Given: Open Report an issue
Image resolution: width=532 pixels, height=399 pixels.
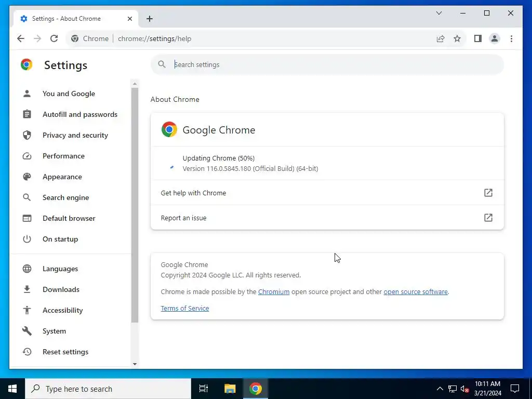Looking at the screenshot, I should click(327, 218).
